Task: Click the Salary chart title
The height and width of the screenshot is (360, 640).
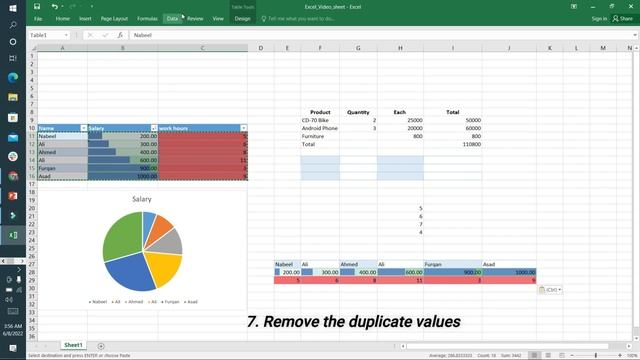Action: (142, 199)
